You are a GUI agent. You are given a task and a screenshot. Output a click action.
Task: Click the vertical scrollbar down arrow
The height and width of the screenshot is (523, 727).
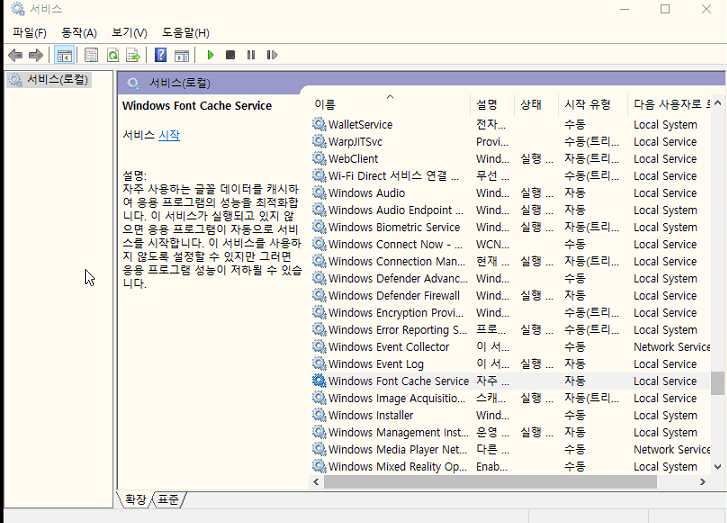click(718, 467)
